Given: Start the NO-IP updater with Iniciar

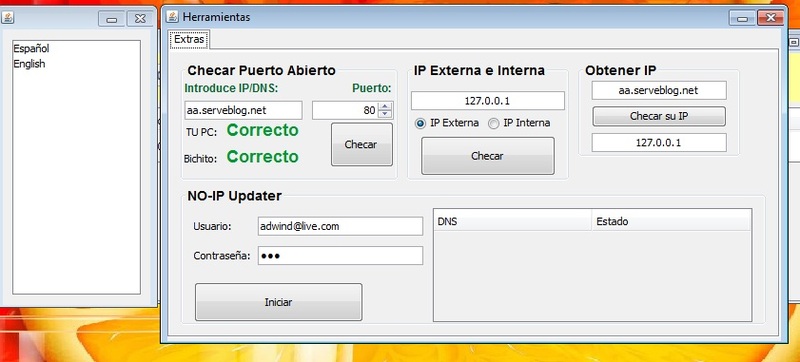Looking at the screenshot, I should pyautogui.click(x=279, y=302).
